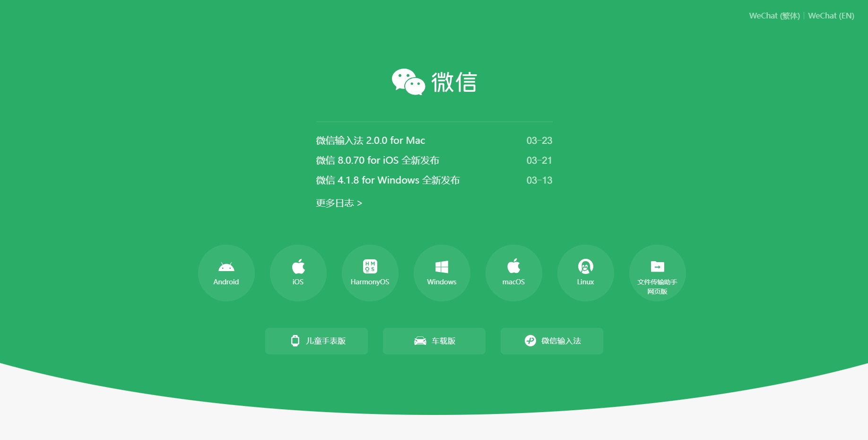Click the Windows platform icon
The height and width of the screenshot is (440, 868).
click(x=442, y=266)
